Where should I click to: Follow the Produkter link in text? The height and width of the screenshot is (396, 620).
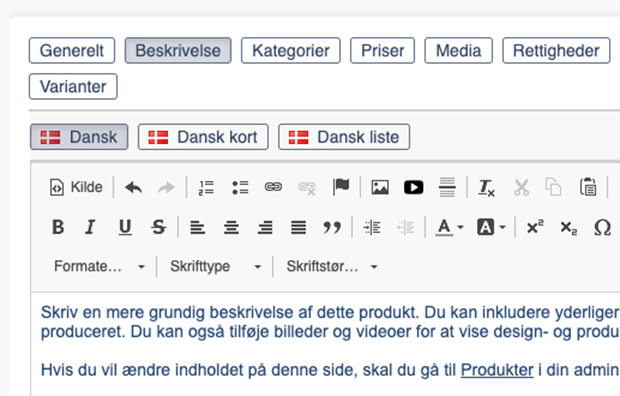point(497,370)
